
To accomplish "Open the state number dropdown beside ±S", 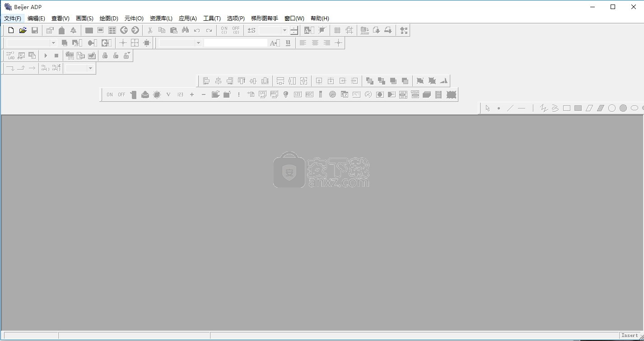I will coord(284,30).
